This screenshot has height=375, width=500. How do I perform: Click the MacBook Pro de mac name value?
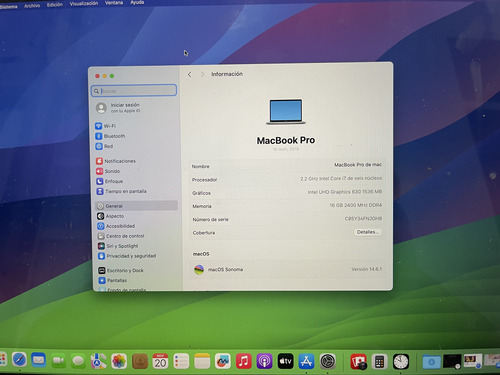(358, 165)
